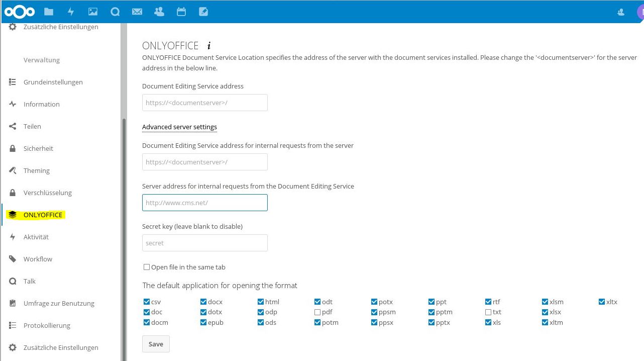Open the Mail app envelope icon
This screenshot has height=361, width=644.
137,12
